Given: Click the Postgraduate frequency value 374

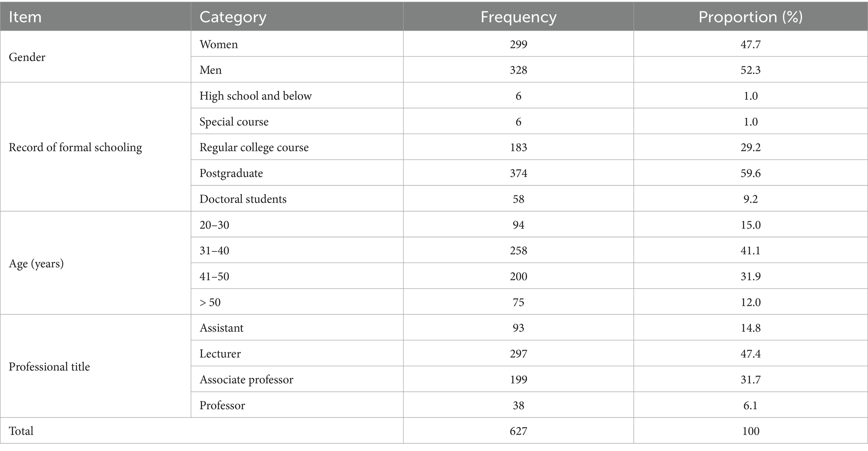Looking at the screenshot, I should tap(518, 173).
